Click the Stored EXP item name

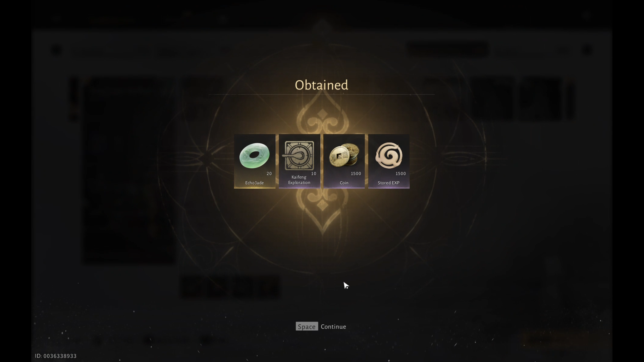coord(389,183)
